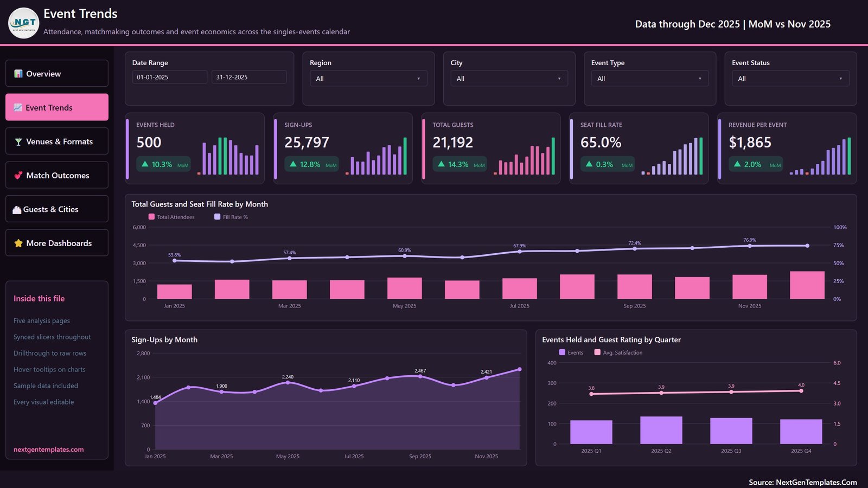This screenshot has height=488, width=868.
Task: Click 'Drillthrough to raw rows' text
Action: point(50,353)
